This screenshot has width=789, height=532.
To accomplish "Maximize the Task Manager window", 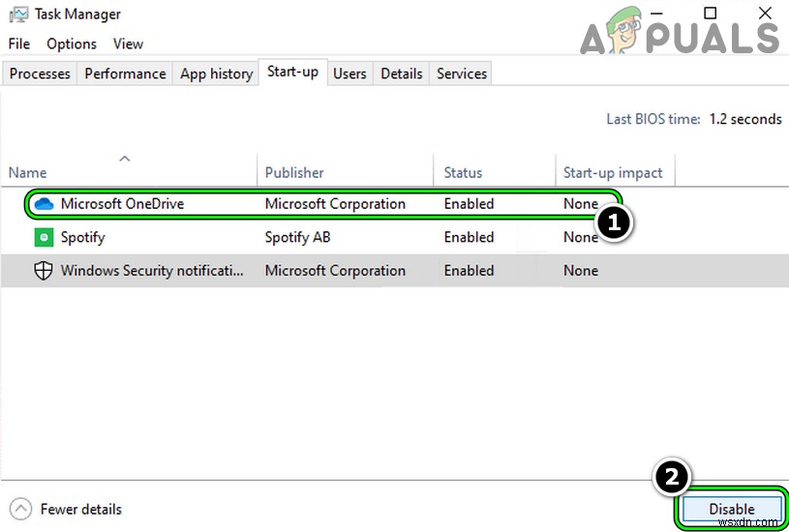I will (710, 14).
